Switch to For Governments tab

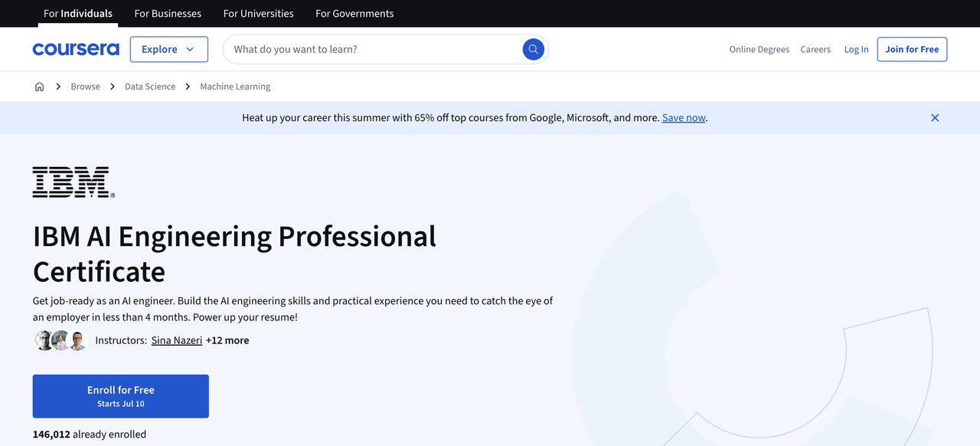[354, 14]
